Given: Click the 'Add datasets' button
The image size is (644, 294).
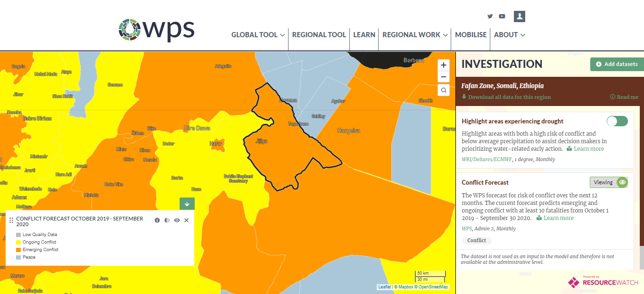Looking at the screenshot, I should (617, 64).
